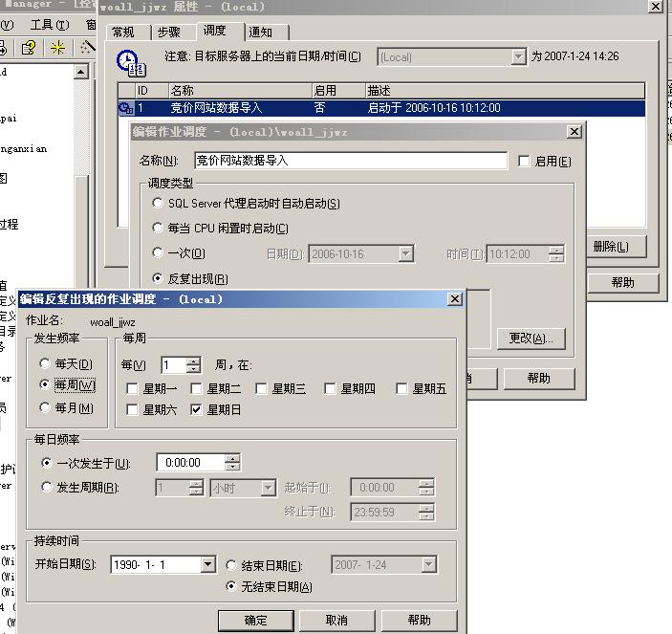Close the 编辑作业调度 dialog
Viewport: 672px width, 634px height.
[x=574, y=131]
